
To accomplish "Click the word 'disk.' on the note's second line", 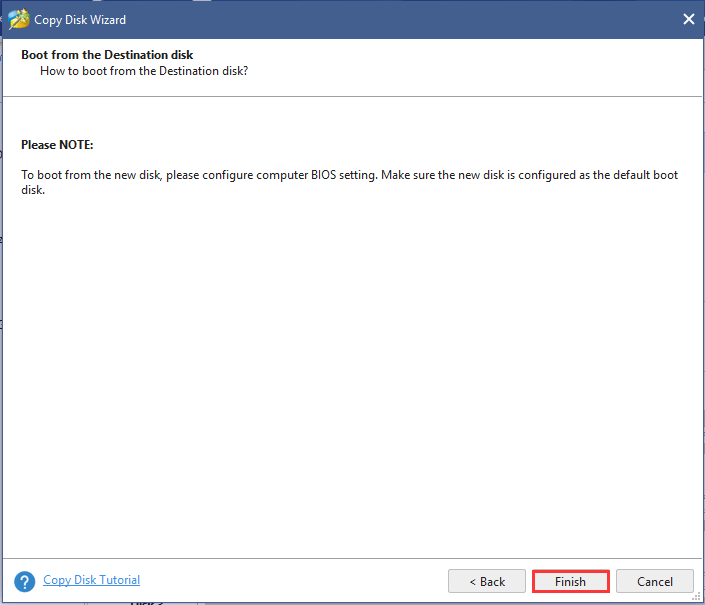I will (35, 191).
